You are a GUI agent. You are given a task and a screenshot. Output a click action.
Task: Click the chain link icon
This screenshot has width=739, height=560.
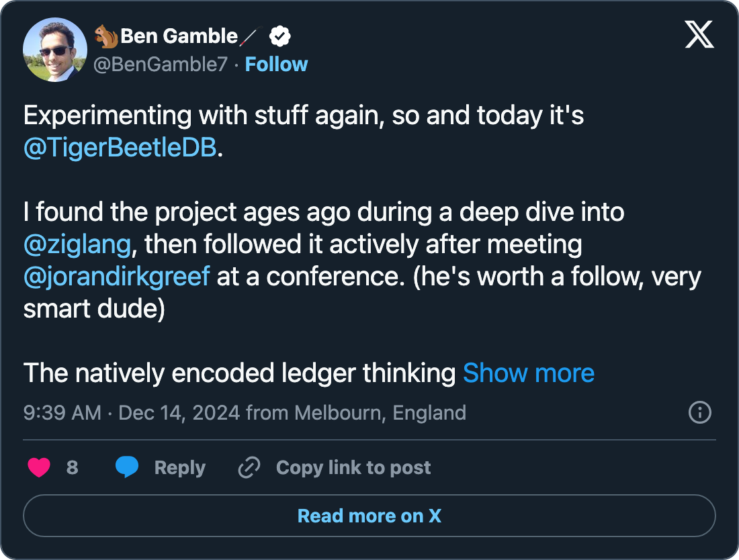coord(249,467)
